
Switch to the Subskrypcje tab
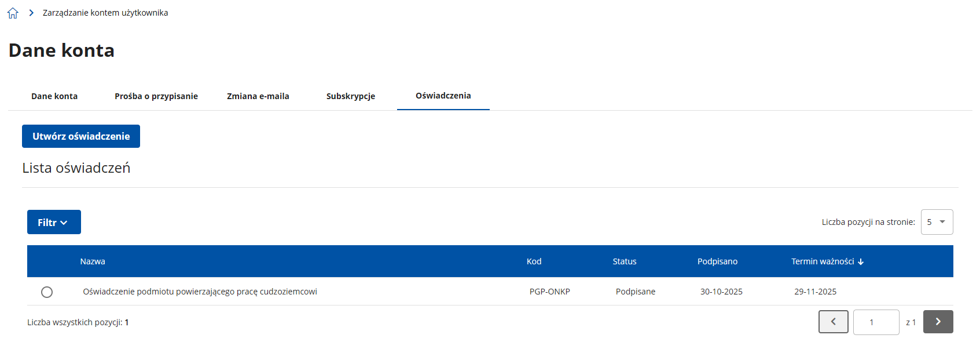[351, 96]
